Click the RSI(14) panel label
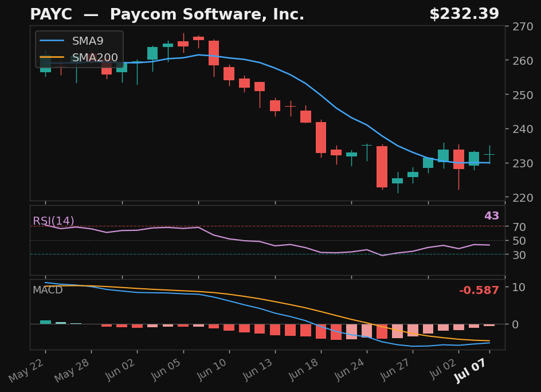The image size is (541, 392). [x=53, y=221]
